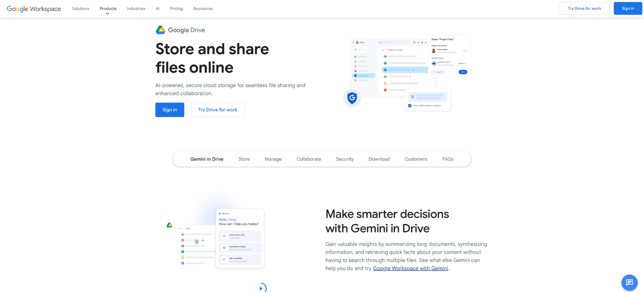Click the Drive triangle icon in the Gemini illustration

pos(169,226)
